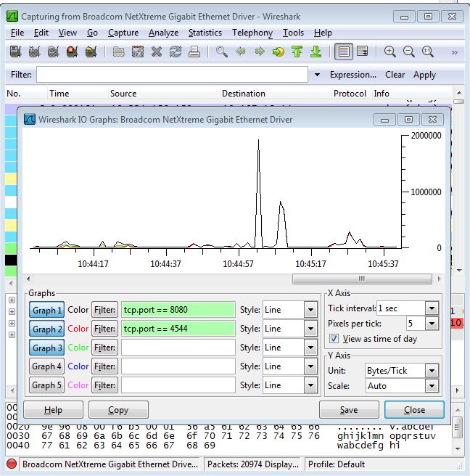
Task: Jump to first packet icon
Action: [x=297, y=52]
